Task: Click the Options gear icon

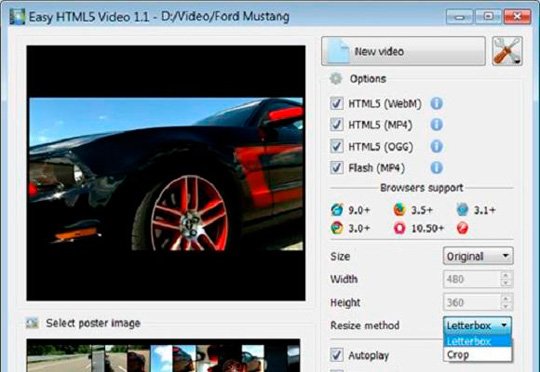Action: (336, 79)
